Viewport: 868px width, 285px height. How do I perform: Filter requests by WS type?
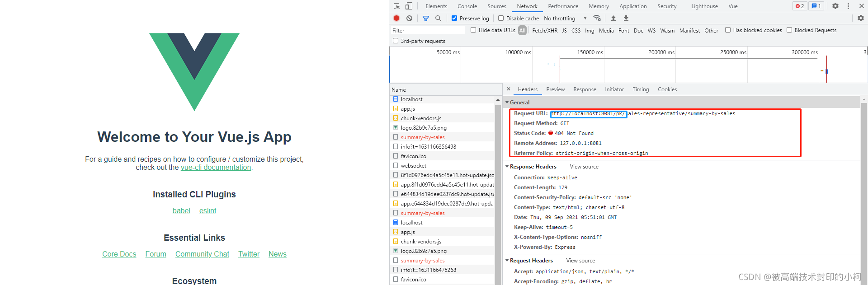pyautogui.click(x=651, y=30)
